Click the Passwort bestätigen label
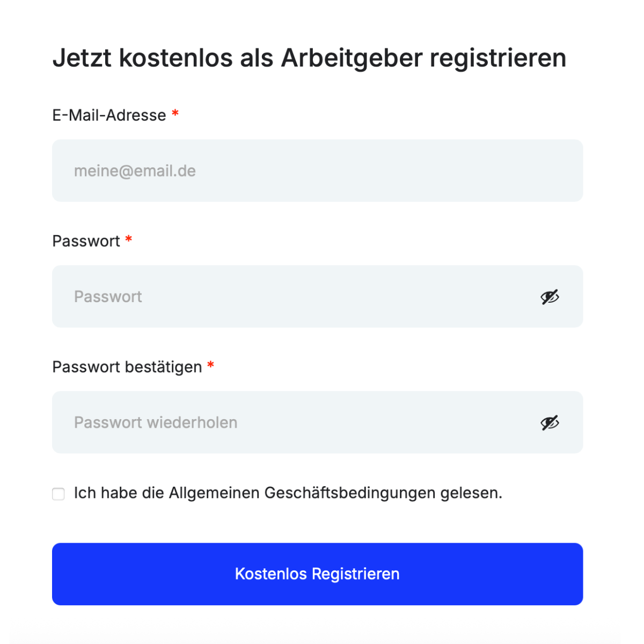This screenshot has width=644, height=644. tap(127, 367)
